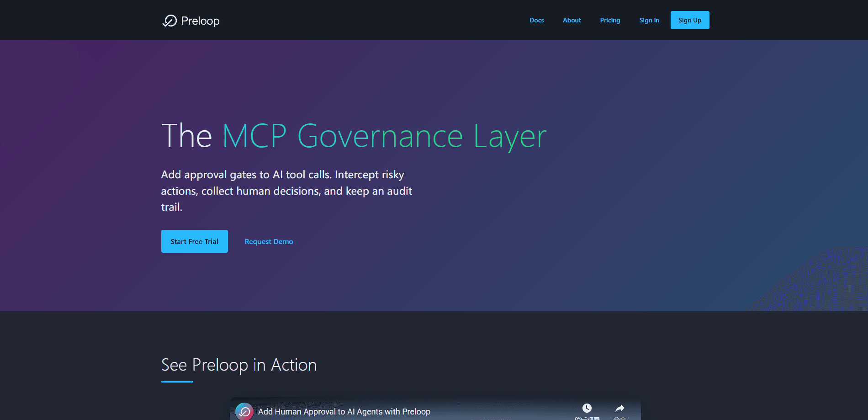The width and height of the screenshot is (868, 420).
Task: Click the Sign Up button
Action: tap(690, 20)
